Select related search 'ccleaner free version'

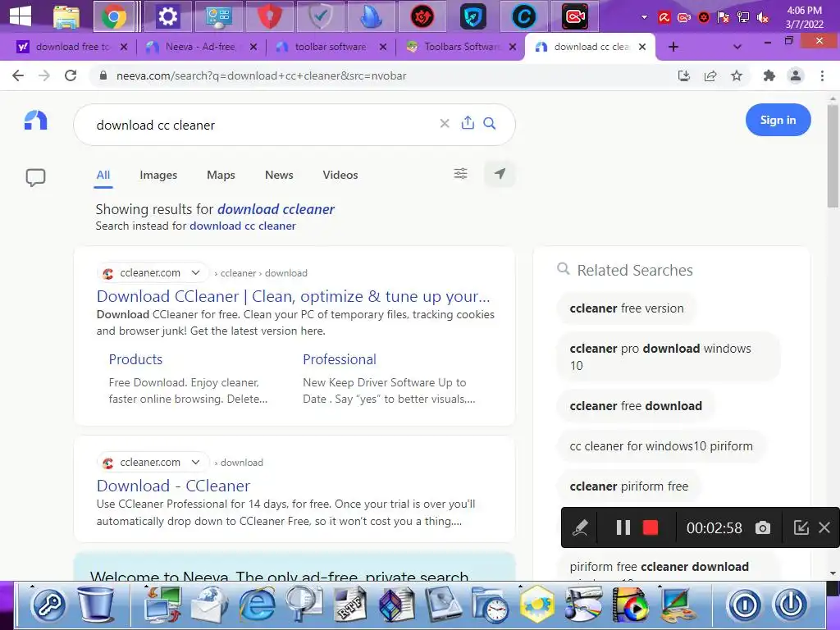(627, 308)
